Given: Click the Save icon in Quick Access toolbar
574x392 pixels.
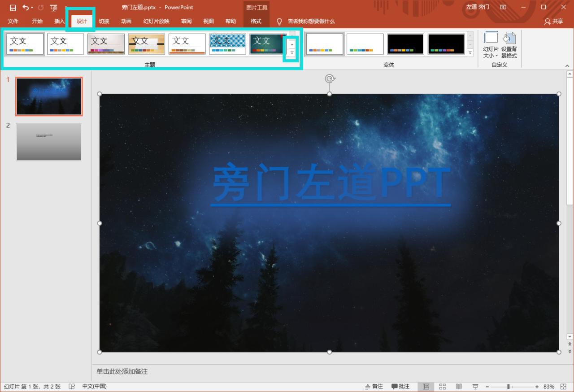Looking at the screenshot, I should pyautogui.click(x=12, y=7).
